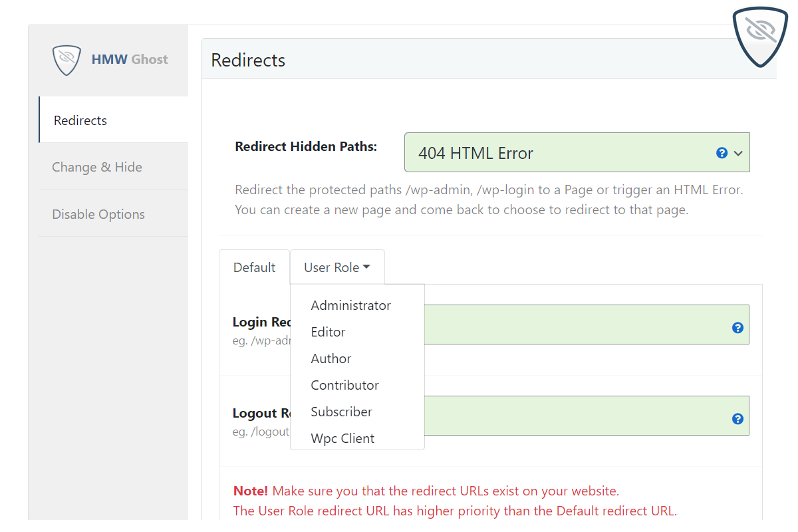Switch to the Default tab
The width and height of the screenshot is (798, 532).
254,267
